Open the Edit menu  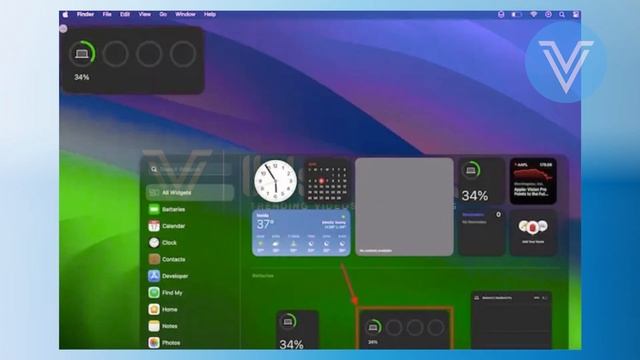[x=125, y=14]
